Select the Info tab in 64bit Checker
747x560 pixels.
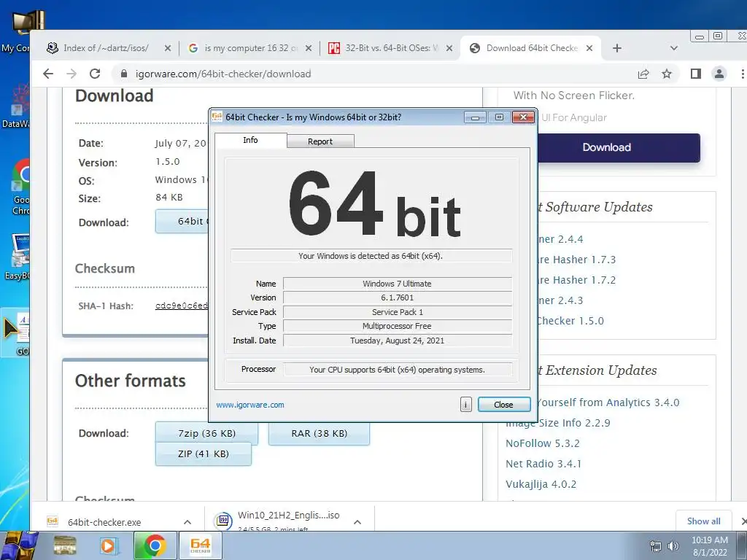251,140
